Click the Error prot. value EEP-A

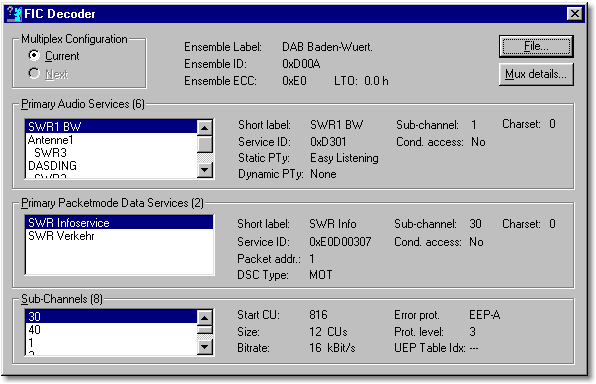tap(485, 315)
